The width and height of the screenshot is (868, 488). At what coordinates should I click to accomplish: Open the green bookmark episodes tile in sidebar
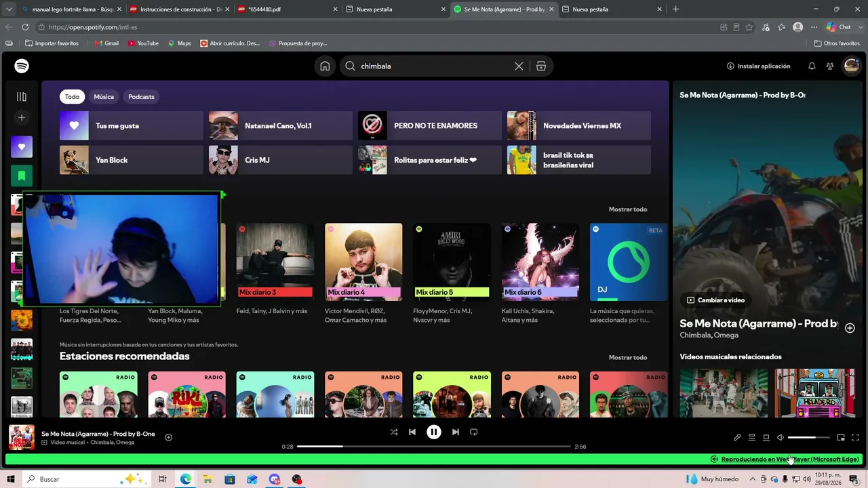(x=22, y=176)
